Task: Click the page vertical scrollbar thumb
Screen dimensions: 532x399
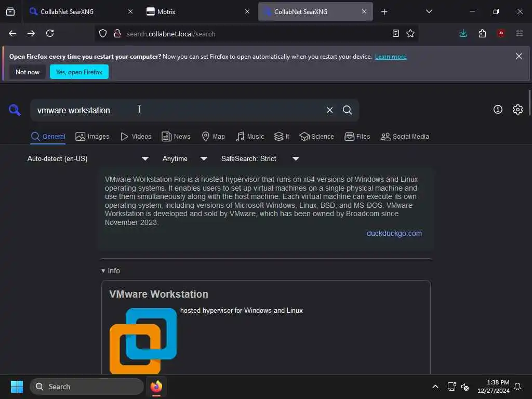Action: tap(529, 103)
